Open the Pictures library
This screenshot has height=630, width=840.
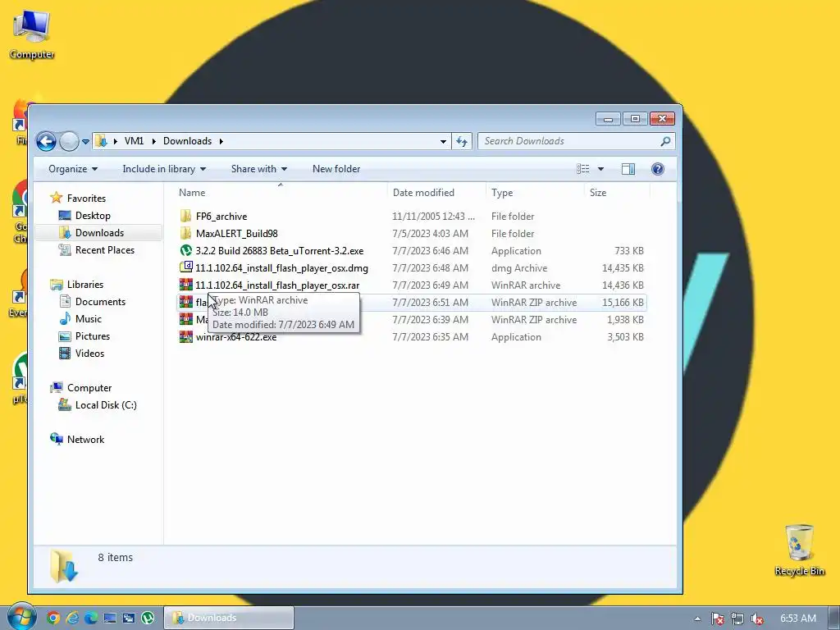tap(92, 336)
